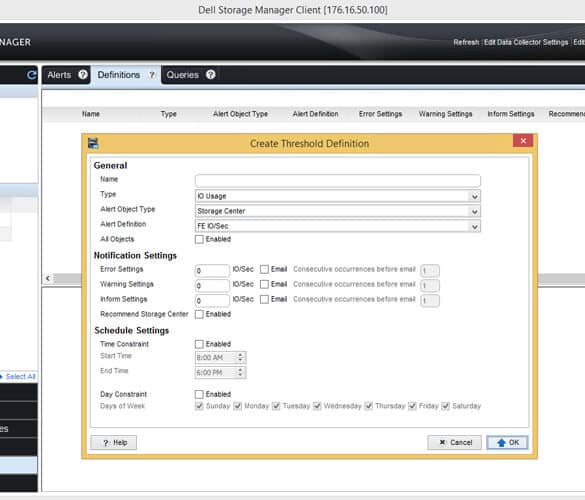Click the Alert Definition column header

pos(315,114)
